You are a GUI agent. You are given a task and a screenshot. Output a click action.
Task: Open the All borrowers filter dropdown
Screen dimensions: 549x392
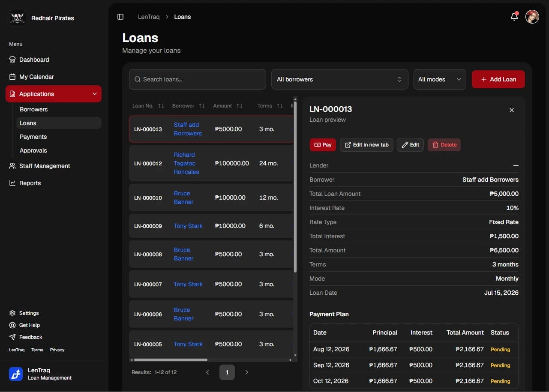click(x=339, y=79)
